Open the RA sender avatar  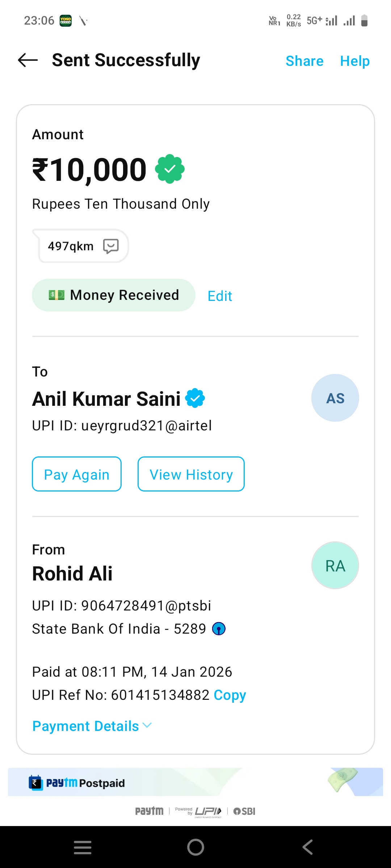click(335, 565)
